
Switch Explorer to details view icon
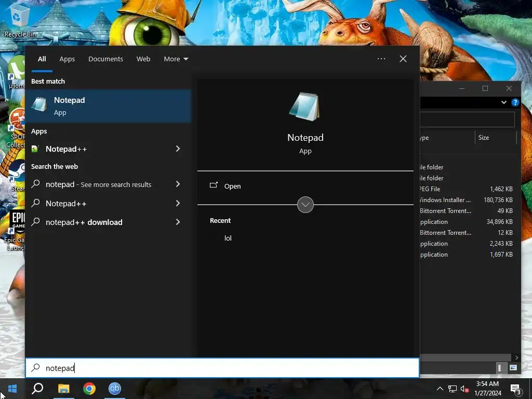(499, 368)
